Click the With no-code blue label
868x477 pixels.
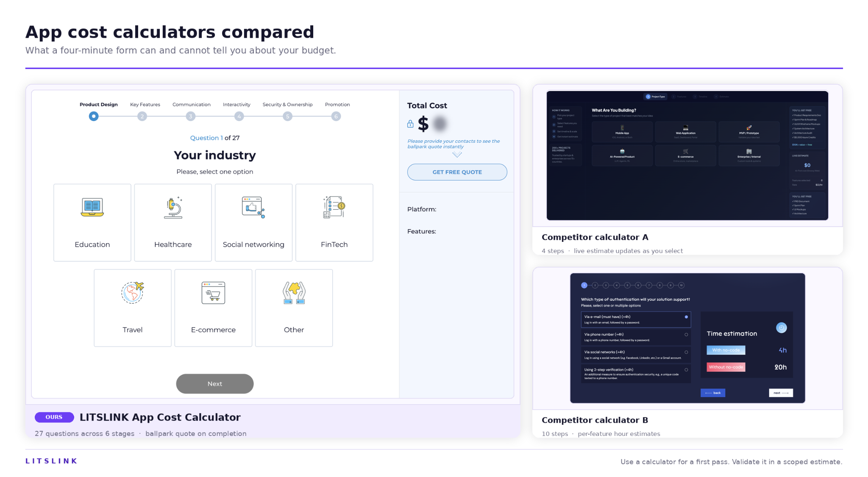(726, 350)
